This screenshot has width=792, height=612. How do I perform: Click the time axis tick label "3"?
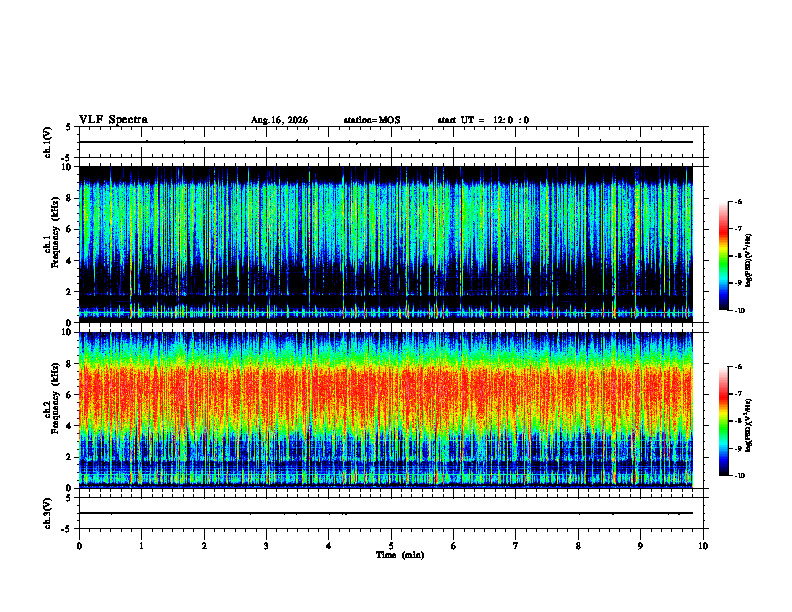point(266,546)
